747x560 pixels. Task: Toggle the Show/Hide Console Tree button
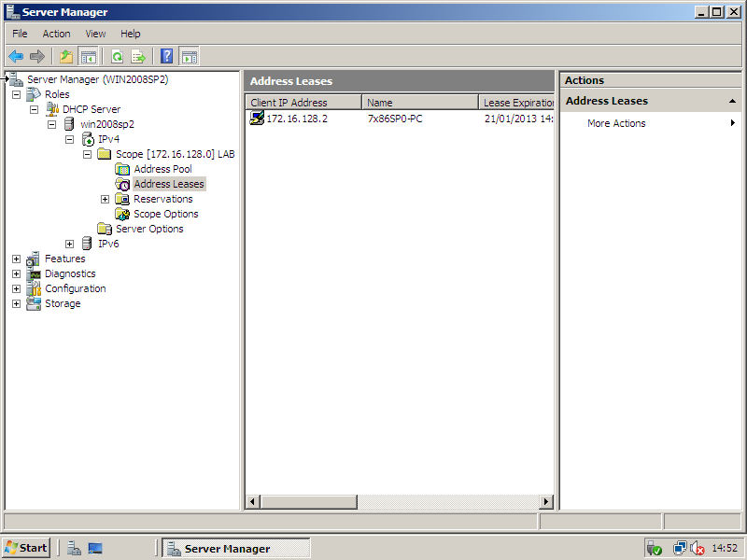tap(89, 56)
